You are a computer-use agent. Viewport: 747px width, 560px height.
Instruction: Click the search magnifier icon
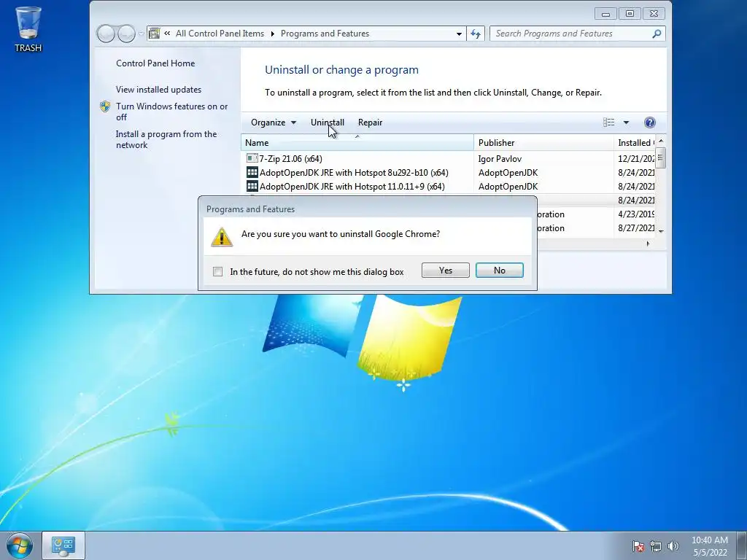click(x=657, y=34)
